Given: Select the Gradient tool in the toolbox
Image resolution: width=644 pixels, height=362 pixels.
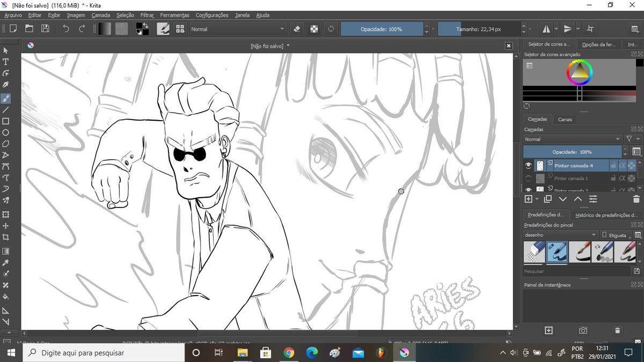Looking at the screenshot, I should [6, 251].
